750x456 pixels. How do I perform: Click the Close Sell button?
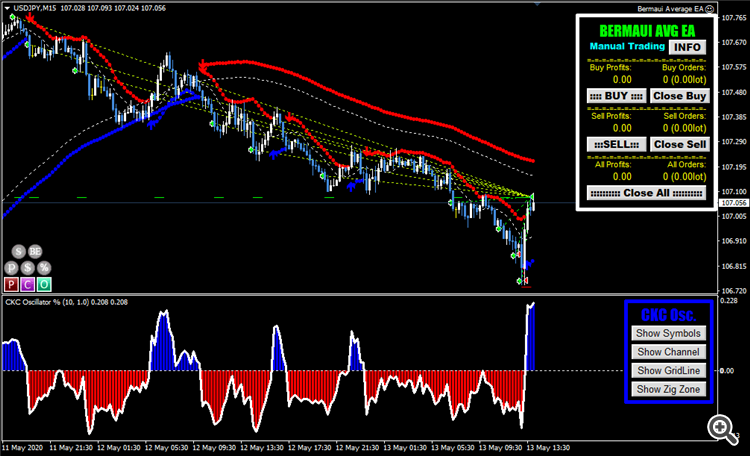679,145
